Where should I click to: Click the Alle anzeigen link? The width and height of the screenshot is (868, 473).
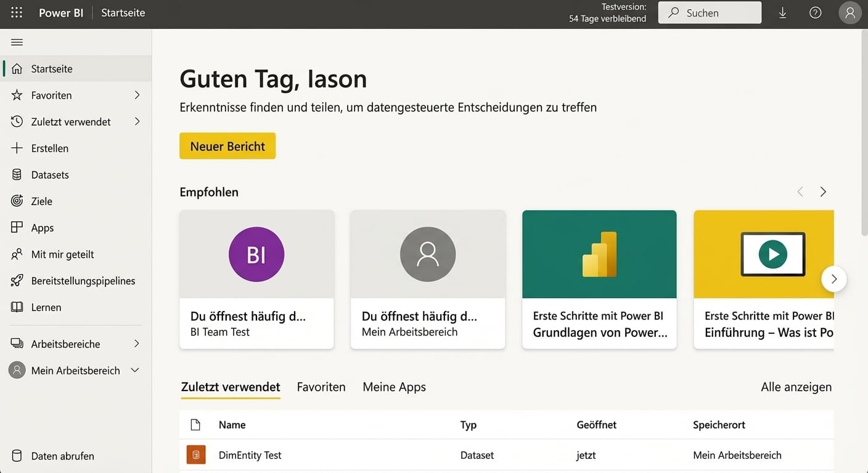click(x=796, y=387)
